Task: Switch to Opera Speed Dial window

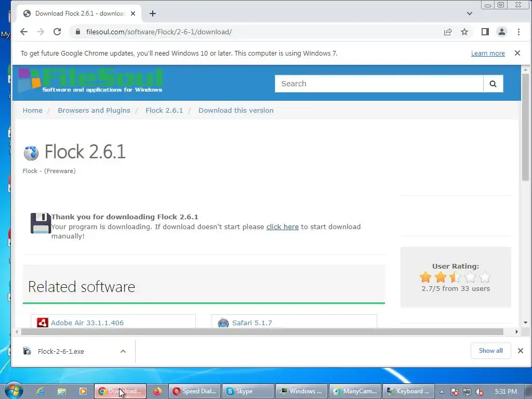Action: (195, 391)
